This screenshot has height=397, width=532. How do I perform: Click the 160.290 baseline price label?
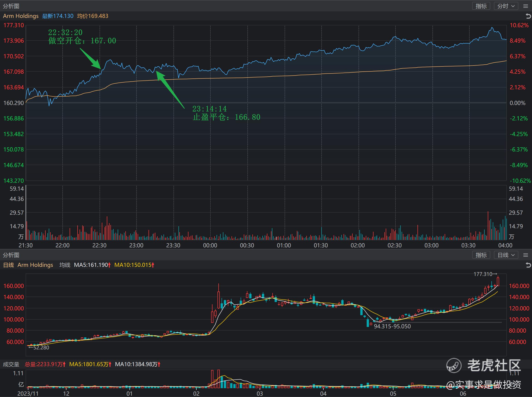point(14,103)
